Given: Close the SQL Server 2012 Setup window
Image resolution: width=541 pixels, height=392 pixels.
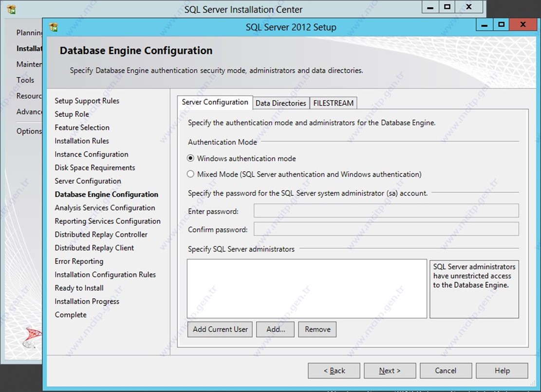Looking at the screenshot, I should tap(522, 25).
